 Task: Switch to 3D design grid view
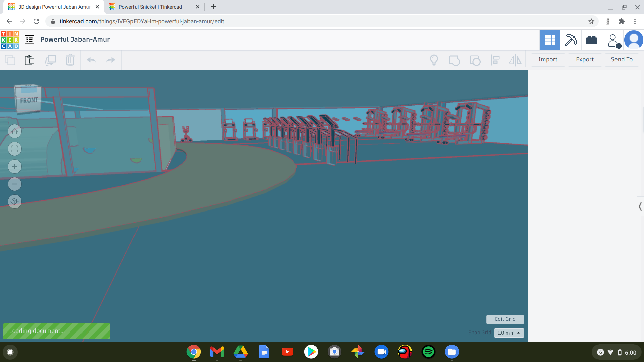click(550, 40)
